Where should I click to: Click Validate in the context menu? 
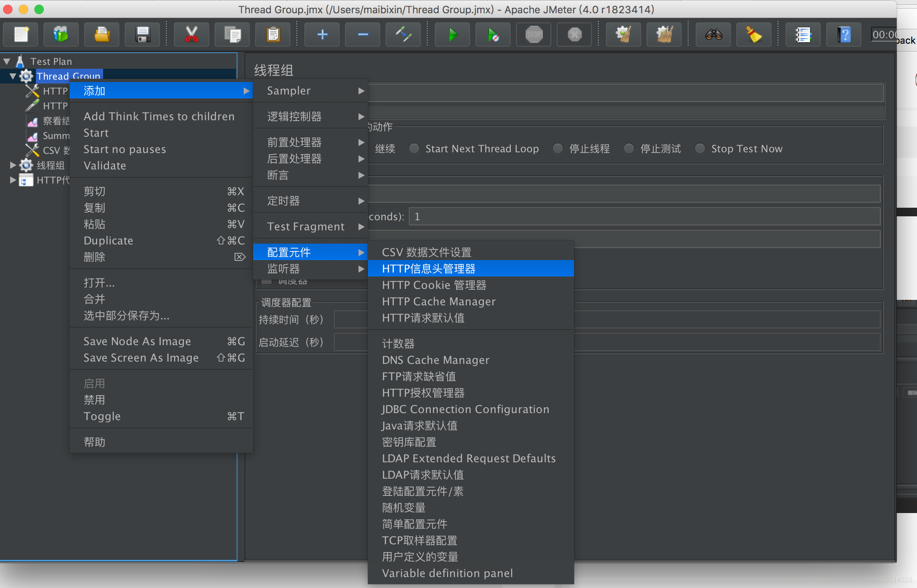click(x=161, y=166)
